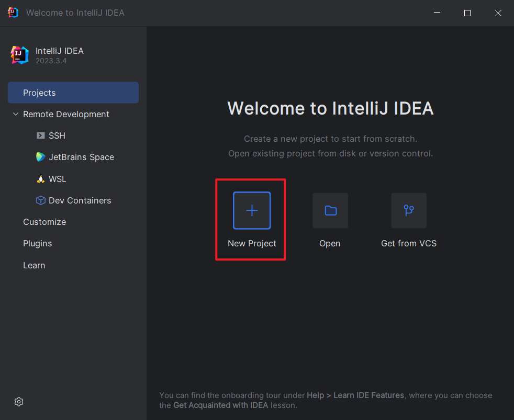514x420 pixels.
Task: Click the Open text label
Action: point(330,243)
